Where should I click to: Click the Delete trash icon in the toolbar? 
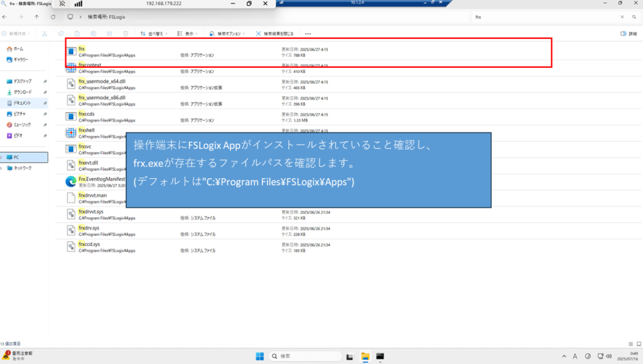(x=126, y=34)
